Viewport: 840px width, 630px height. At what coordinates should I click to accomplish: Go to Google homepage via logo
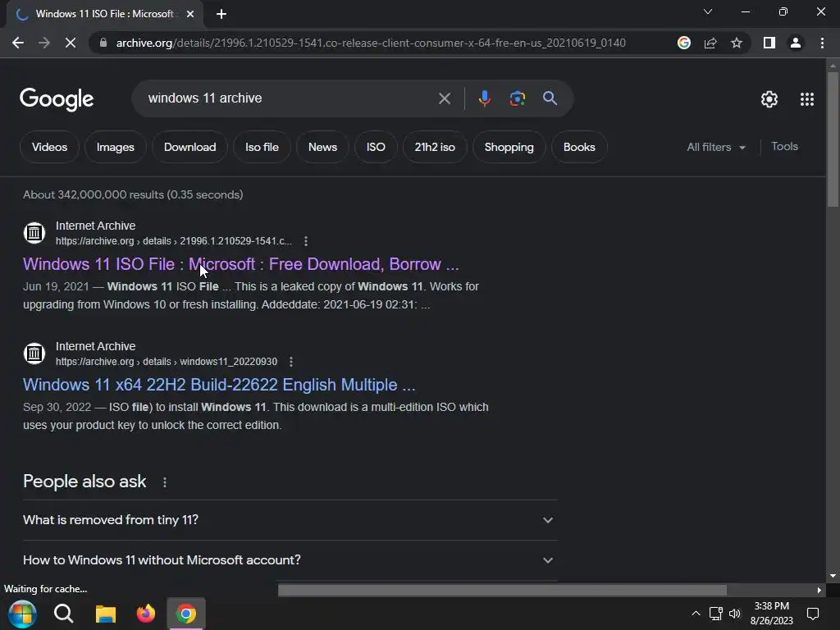click(x=57, y=99)
